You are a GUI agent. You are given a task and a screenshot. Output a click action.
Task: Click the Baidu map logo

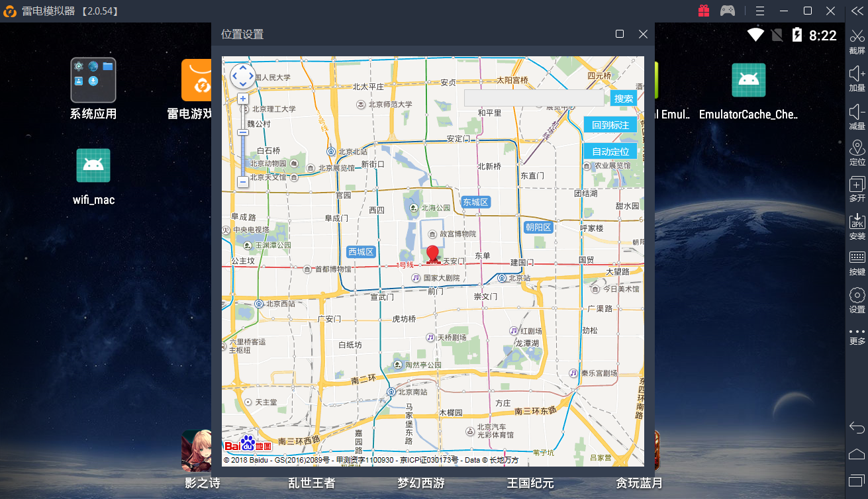248,444
